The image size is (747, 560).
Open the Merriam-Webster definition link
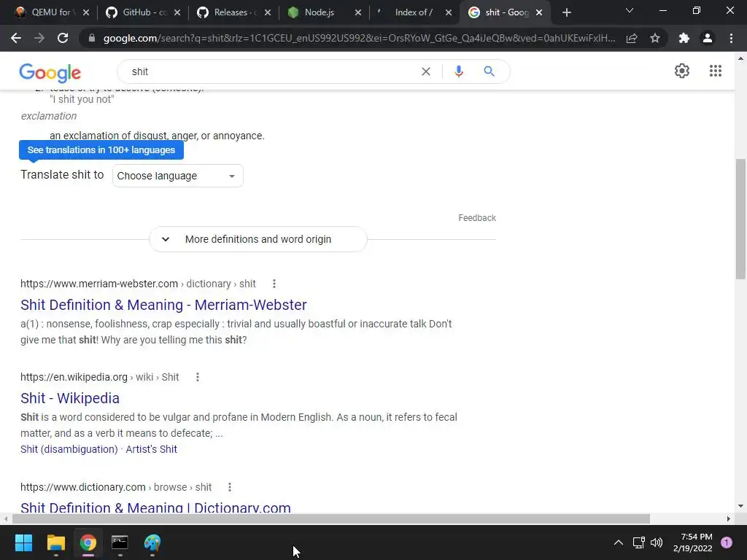163,305
